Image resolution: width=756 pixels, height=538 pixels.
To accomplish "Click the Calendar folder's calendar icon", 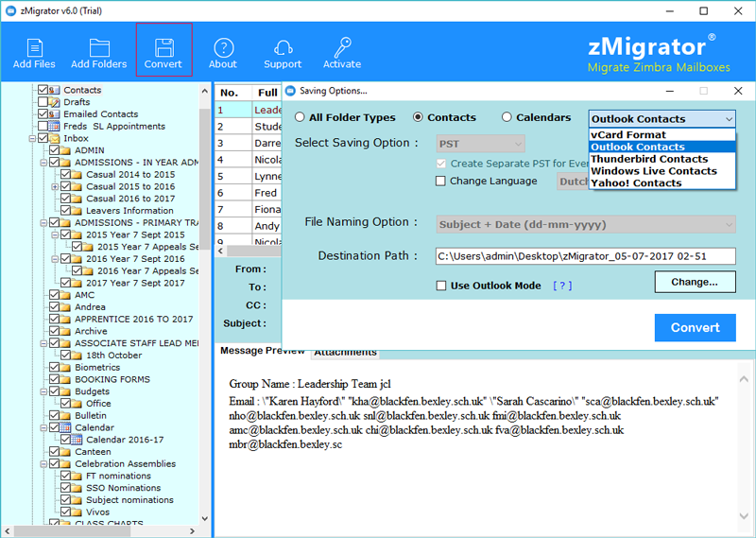I will click(66, 427).
